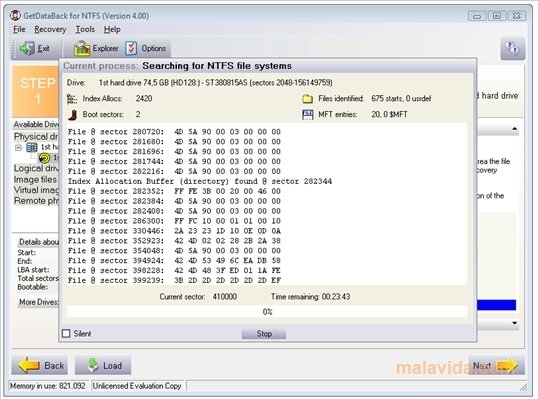Click the scan progress bar showing 0%
The height and width of the screenshot is (399, 538).
point(267,312)
